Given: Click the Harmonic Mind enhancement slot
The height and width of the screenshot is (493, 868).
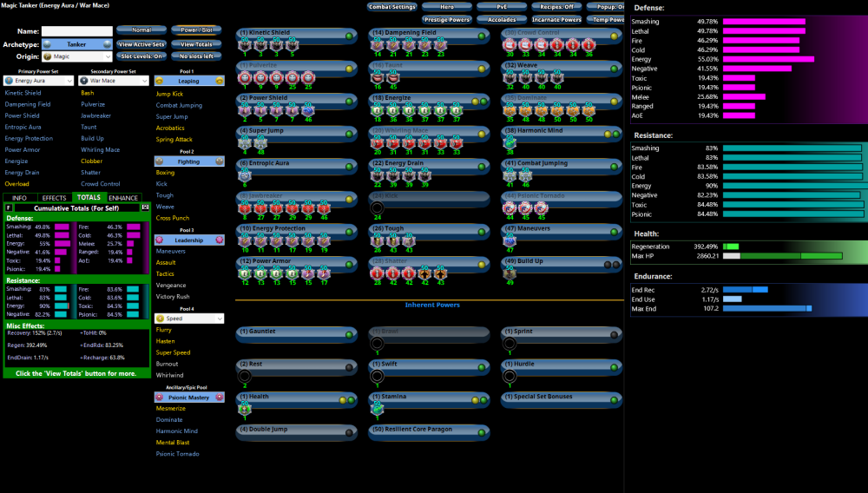Looking at the screenshot, I should (x=510, y=143).
